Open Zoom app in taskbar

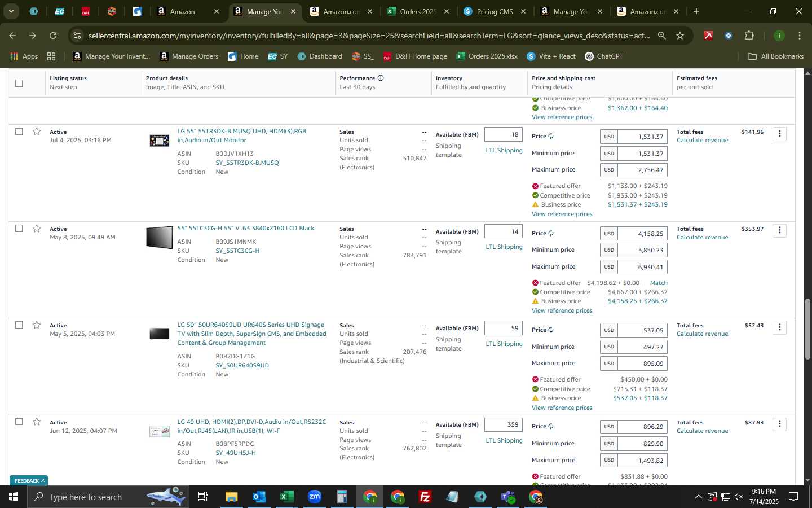pos(314,497)
